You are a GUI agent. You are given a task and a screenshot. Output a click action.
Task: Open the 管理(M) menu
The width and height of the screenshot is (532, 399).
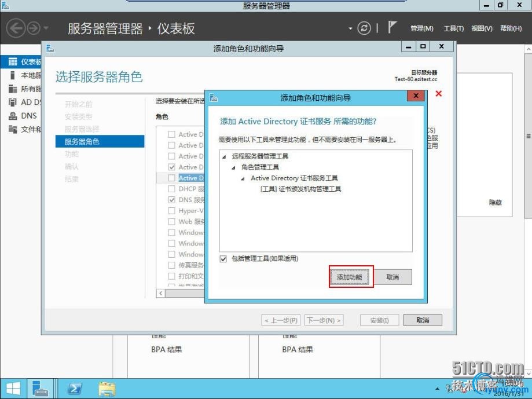422,28
